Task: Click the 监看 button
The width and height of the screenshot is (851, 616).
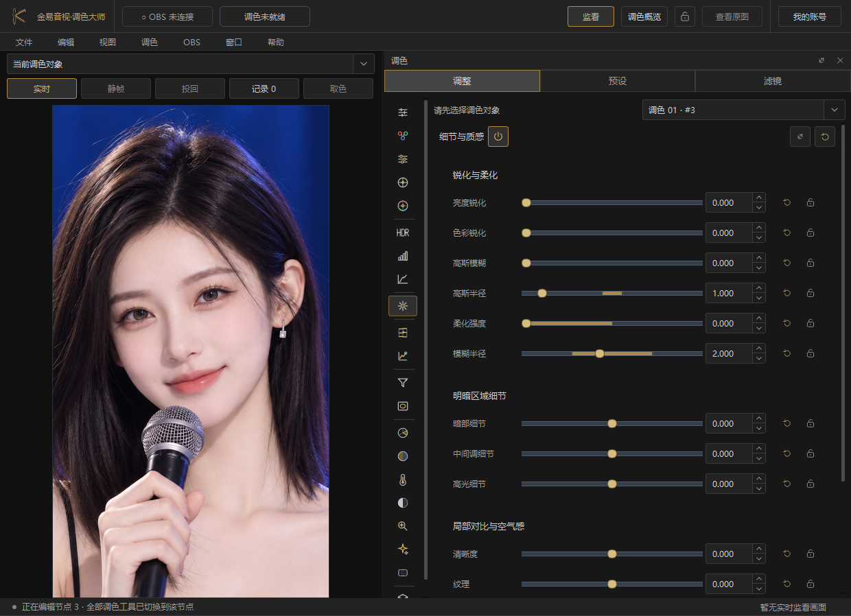Action: click(591, 16)
